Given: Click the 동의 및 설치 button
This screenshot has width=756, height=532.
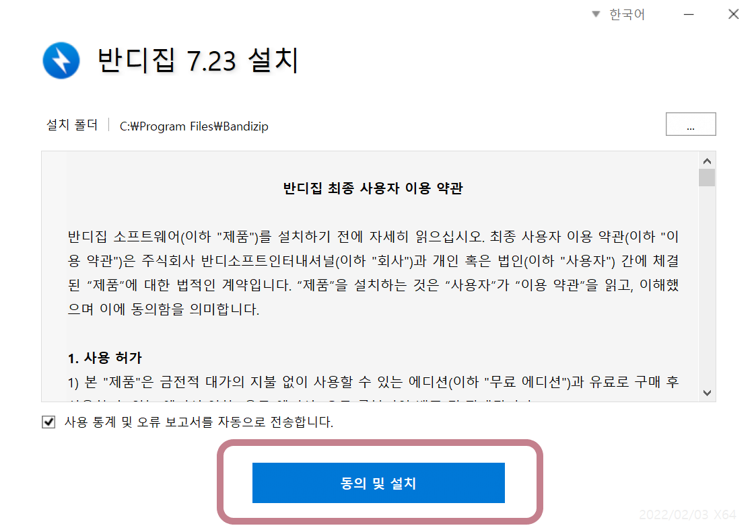Looking at the screenshot, I should pos(378,483).
